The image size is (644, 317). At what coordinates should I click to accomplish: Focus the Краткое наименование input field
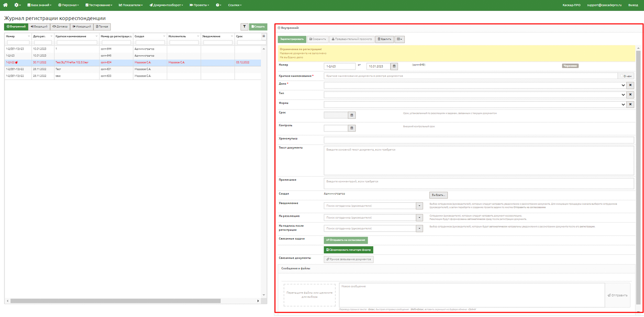tap(471, 76)
